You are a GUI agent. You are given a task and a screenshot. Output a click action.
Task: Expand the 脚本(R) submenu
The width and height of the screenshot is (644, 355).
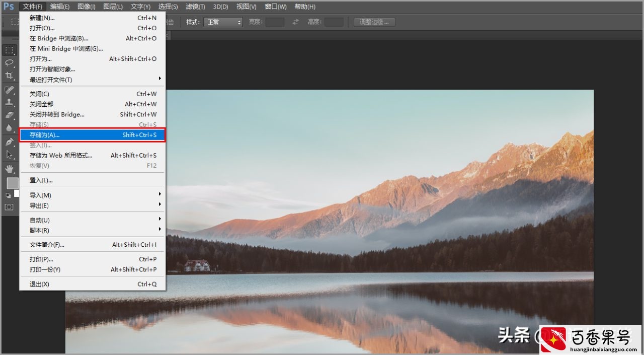click(92, 230)
